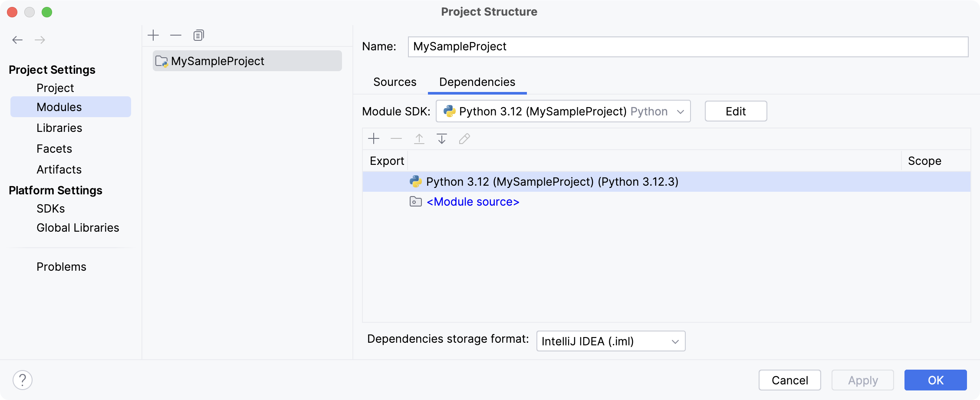Move the selected dependency down

pyautogui.click(x=442, y=138)
